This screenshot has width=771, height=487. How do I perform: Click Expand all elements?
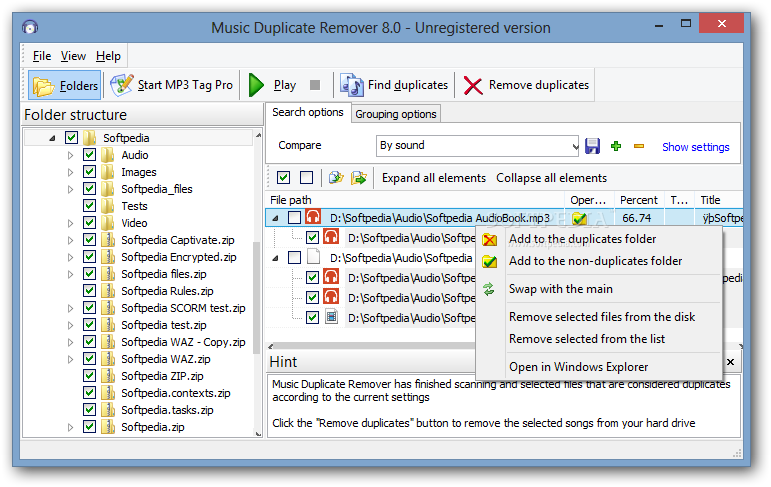(434, 178)
